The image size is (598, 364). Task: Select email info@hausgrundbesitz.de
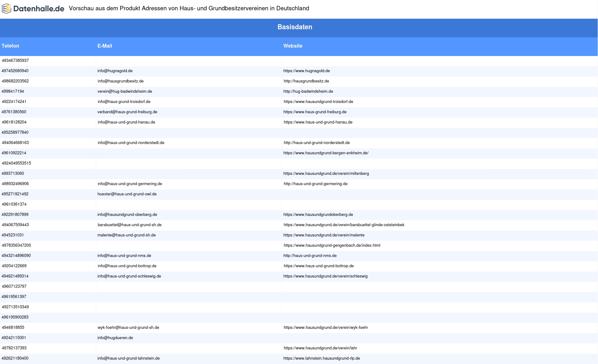point(121,81)
